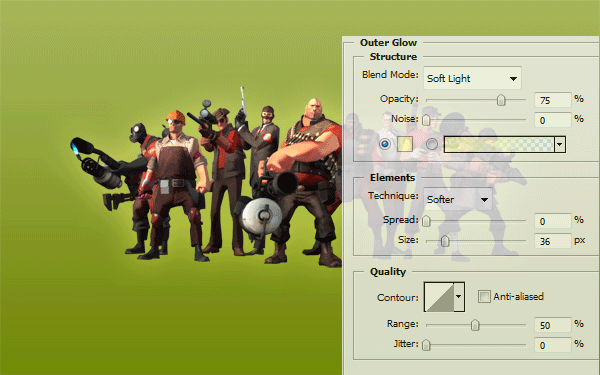Screen dimensions: 600x375
Task: Click the Spread slider handle
Action: point(426,221)
